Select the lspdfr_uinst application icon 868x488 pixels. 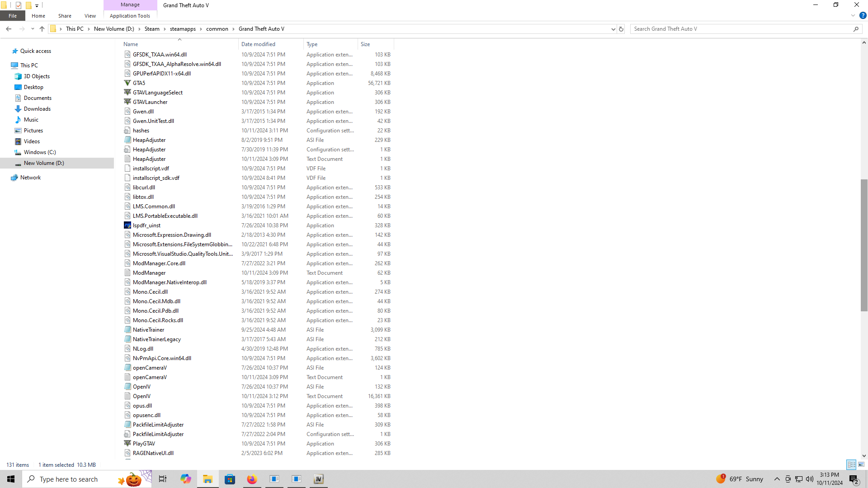tap(127, 225)
